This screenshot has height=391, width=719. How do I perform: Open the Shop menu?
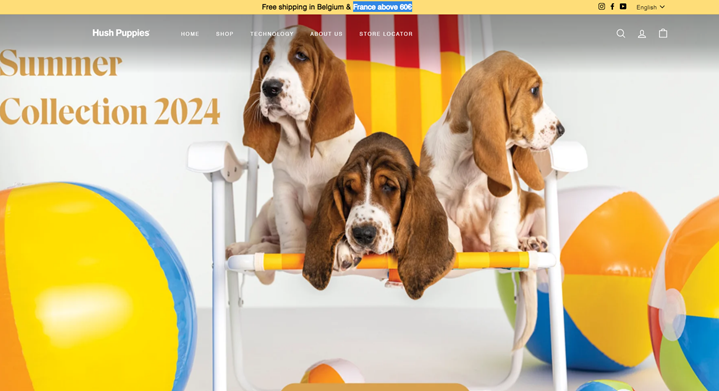tap(225, 34)
